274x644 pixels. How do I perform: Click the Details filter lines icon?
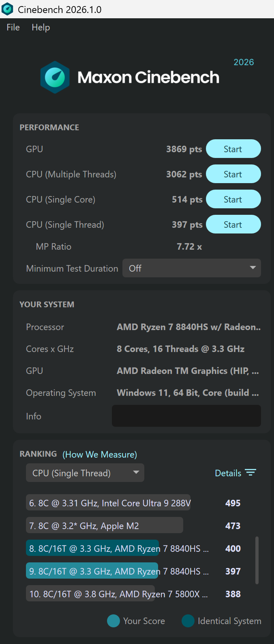250,473
